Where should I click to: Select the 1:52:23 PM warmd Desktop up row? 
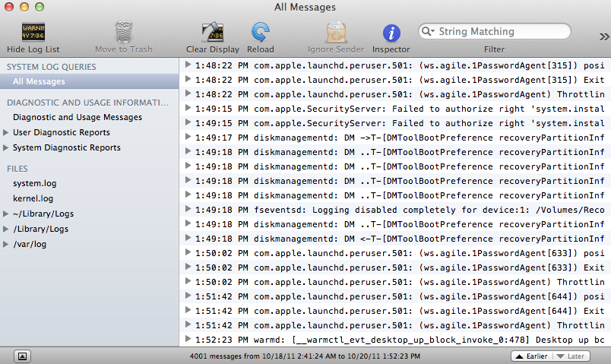pyautogui.click(x=395, y=340)
